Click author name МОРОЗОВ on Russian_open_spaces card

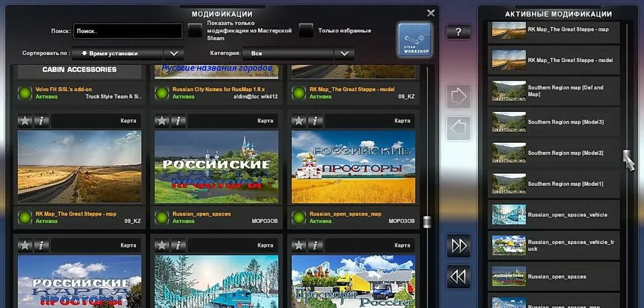(265, 221)
